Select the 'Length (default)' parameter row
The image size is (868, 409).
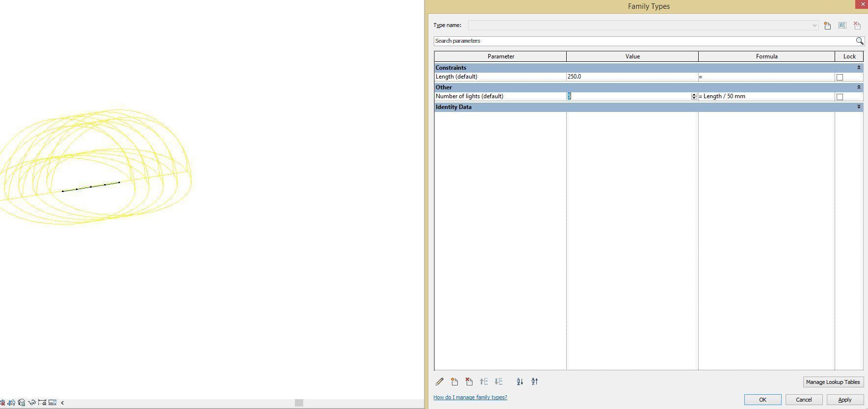(500, 77)
